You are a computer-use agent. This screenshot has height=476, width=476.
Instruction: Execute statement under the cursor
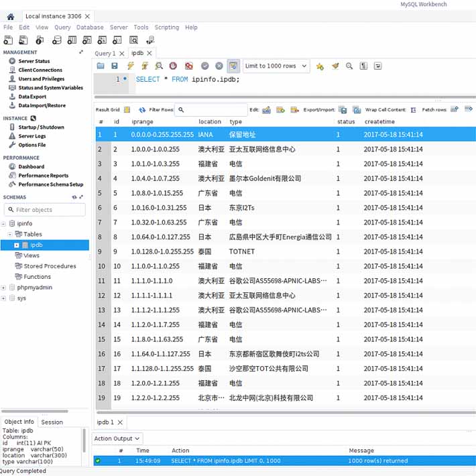(145, 66)
